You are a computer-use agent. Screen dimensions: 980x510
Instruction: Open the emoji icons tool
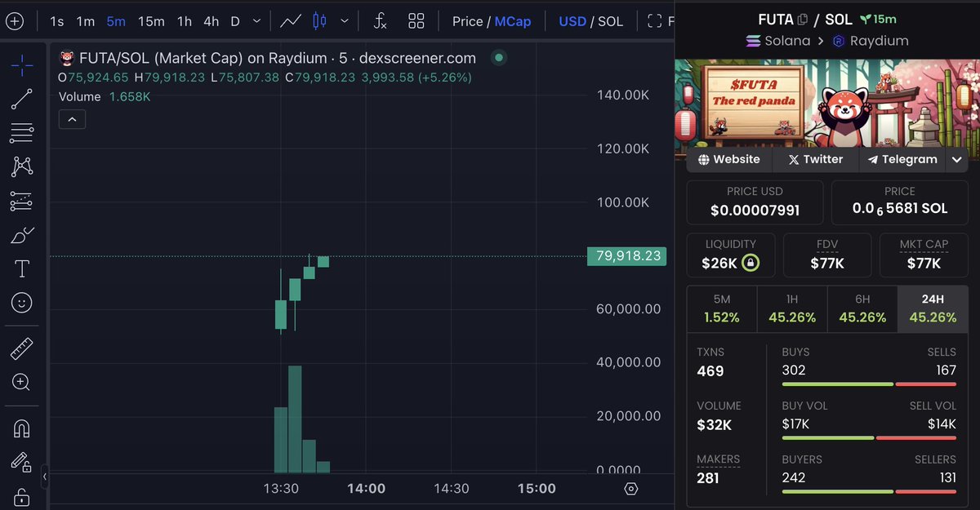[x=22, y=303]
